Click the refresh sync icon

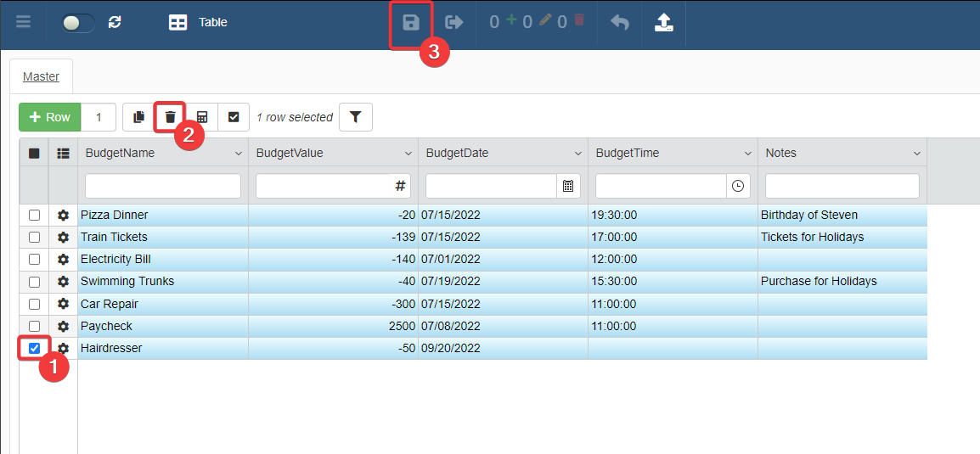pyautogui.click(x=115, y=22)
